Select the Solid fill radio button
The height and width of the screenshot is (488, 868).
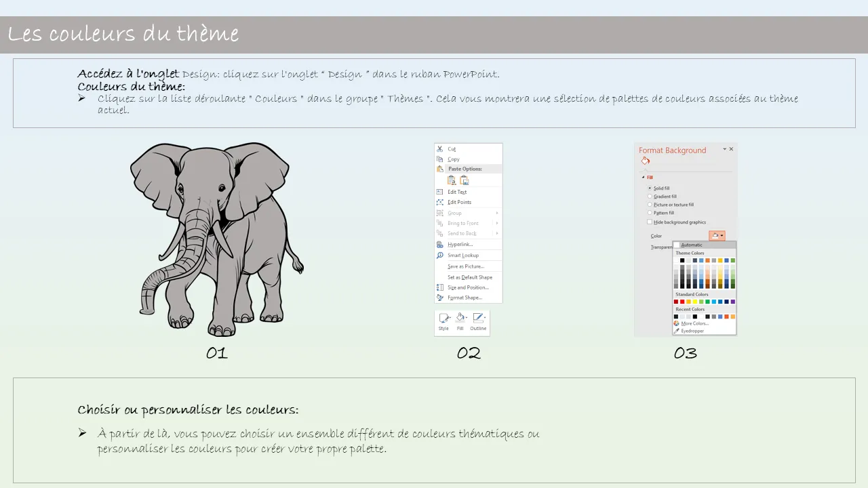coord(650,188)
